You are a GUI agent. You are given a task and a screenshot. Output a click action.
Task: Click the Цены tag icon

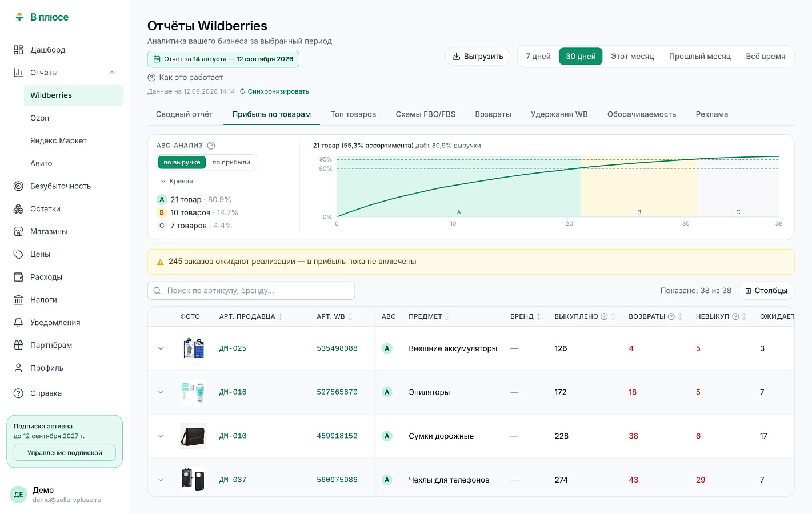[x=18, y=254]
